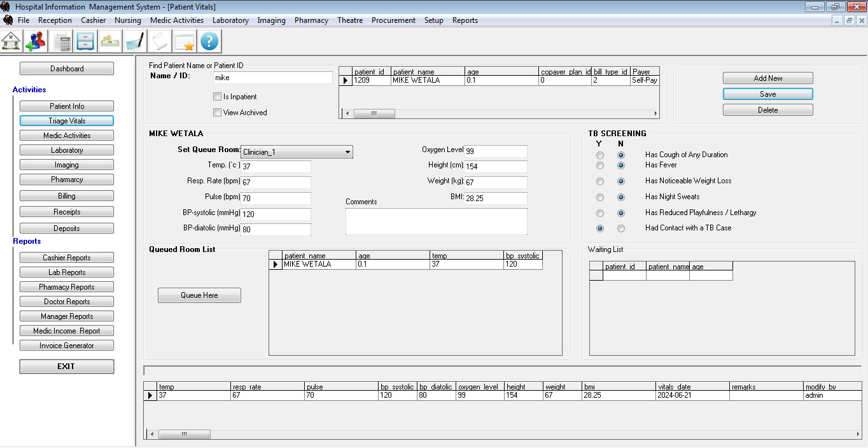Image resolution: width=868 pixels, height=448 pixels.
Task: Open the Laboratory menu
Action: coord(230,20)
